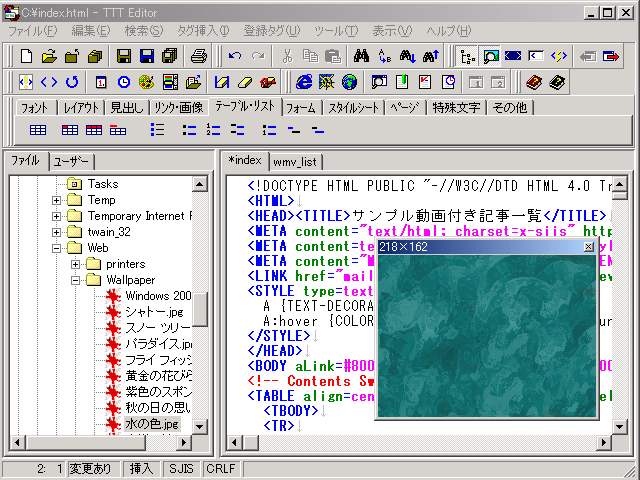640x480 pixels.
Task: Click editor horizontal scrollbar right arrow
Action: pyautogui.click(x=604, y=442)
